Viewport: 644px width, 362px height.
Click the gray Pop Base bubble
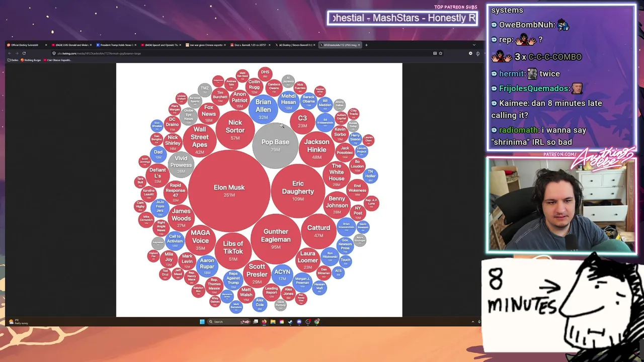coord(275,145)
